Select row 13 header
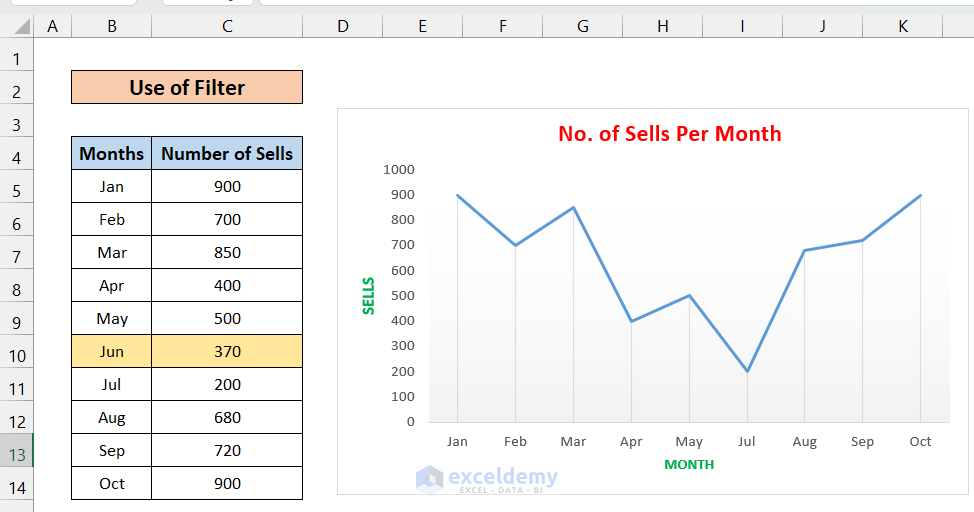Viewport: 974px width, 512px height. tap(17, 454)
